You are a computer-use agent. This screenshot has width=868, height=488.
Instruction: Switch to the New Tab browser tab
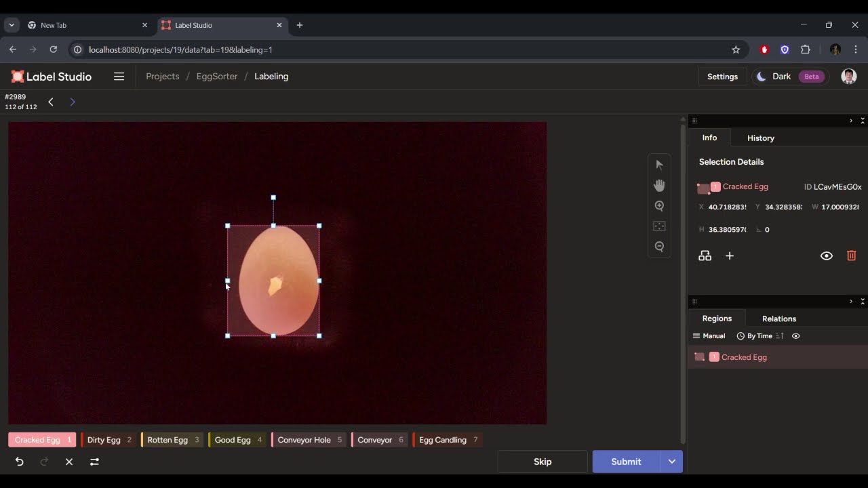(x=87, y=25)
